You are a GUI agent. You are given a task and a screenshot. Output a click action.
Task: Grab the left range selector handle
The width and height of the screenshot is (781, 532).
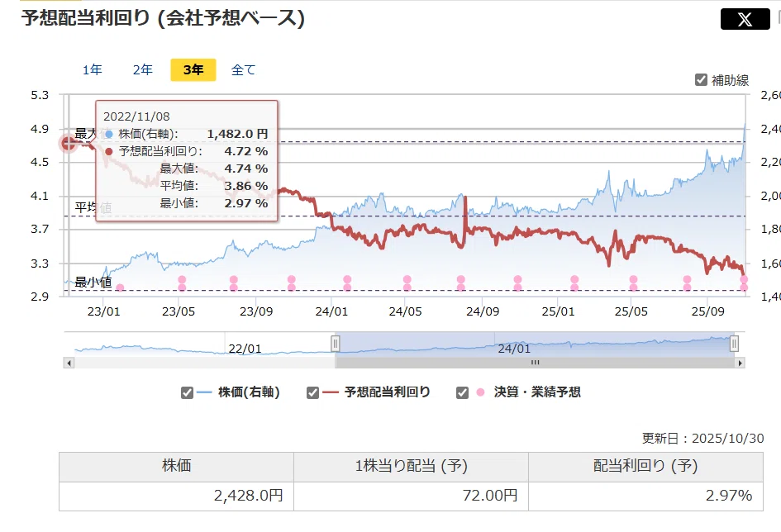336,344
